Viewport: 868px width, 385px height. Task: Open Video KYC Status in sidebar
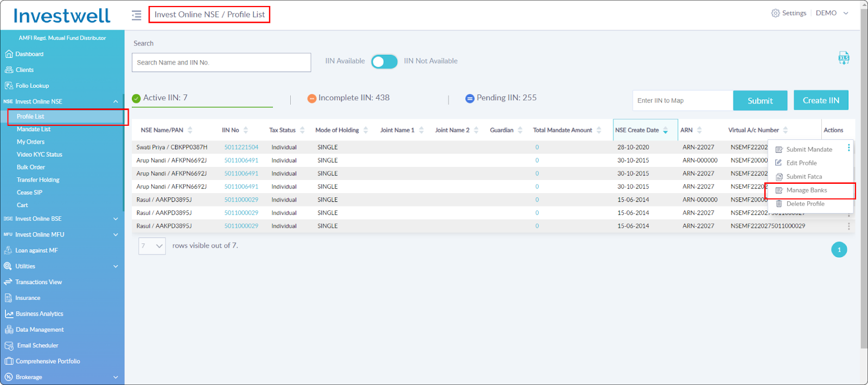[x=39, y=155]
